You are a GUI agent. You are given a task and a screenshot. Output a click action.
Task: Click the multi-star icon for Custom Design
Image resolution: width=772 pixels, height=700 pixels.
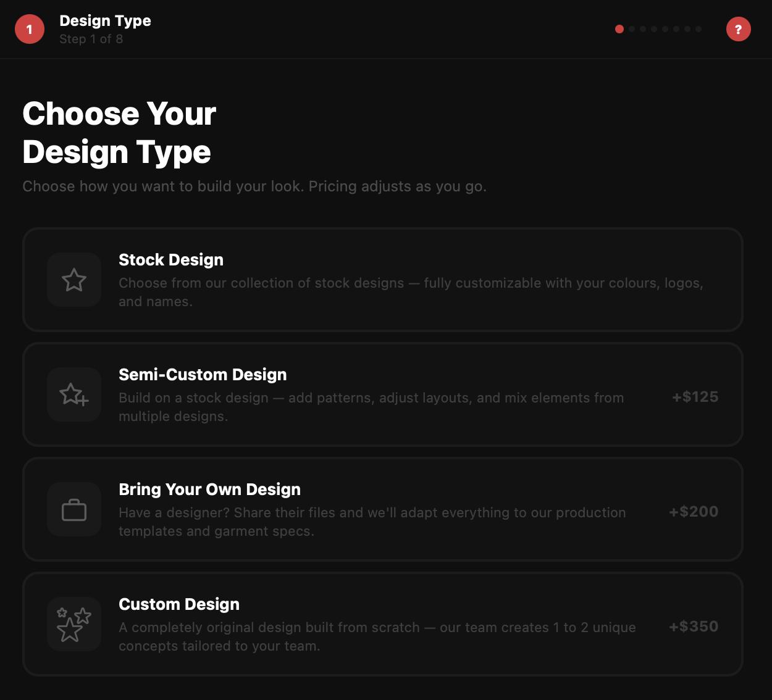pos(74,624)
